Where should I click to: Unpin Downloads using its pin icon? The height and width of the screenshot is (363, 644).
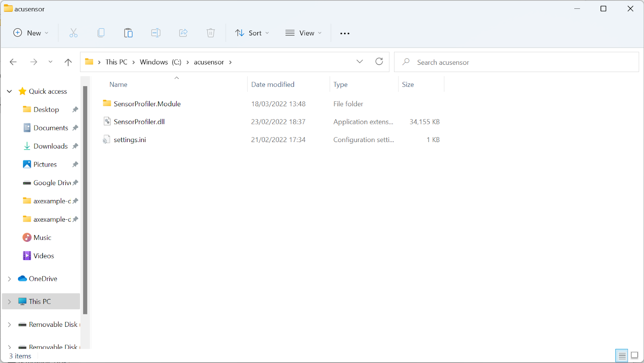pos(75,146)
